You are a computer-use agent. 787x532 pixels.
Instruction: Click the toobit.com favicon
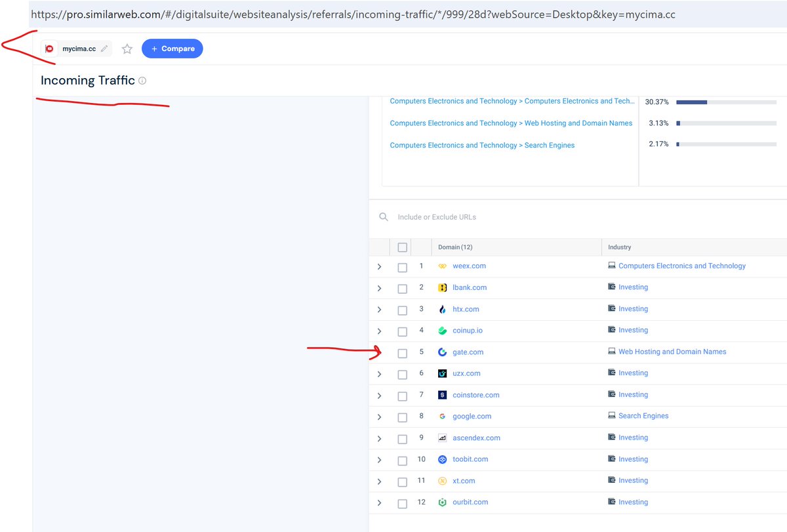[x=442, y=459]
